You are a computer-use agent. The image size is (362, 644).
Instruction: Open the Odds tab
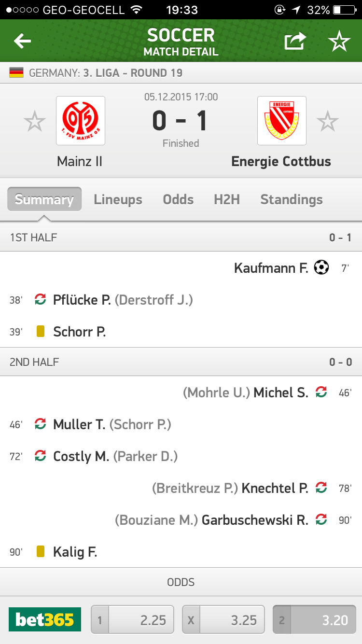178,199
